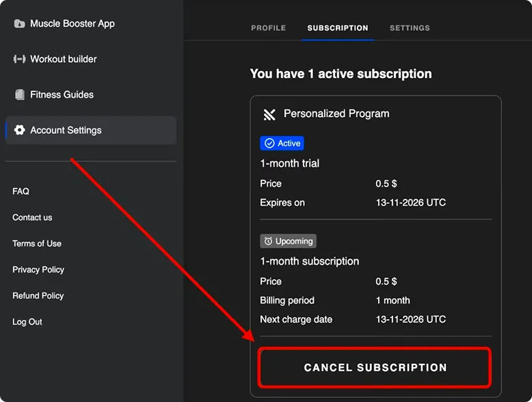Click the 'Personalized Program' title
Screen dimensions: 532x402
[x=336, y=113]
